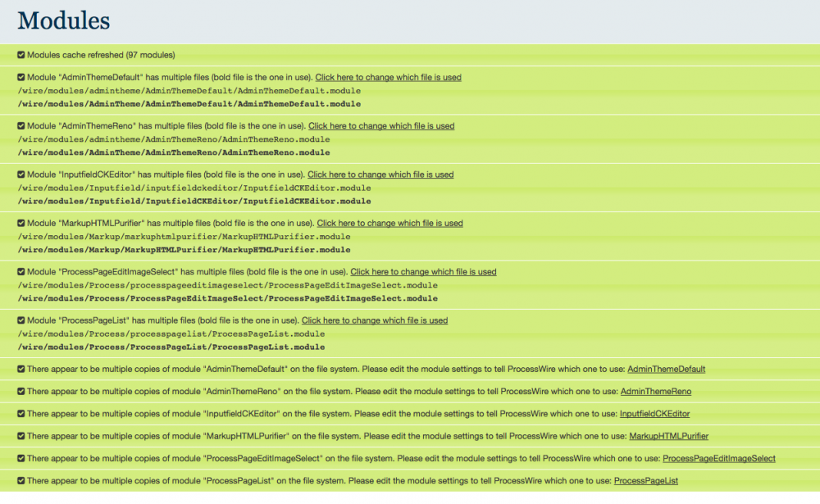Click check icon of 'Module "AdminThemeReno" has multiple files' notice
Viewport: 820px width, 504px height.
[x=21, y=126]
